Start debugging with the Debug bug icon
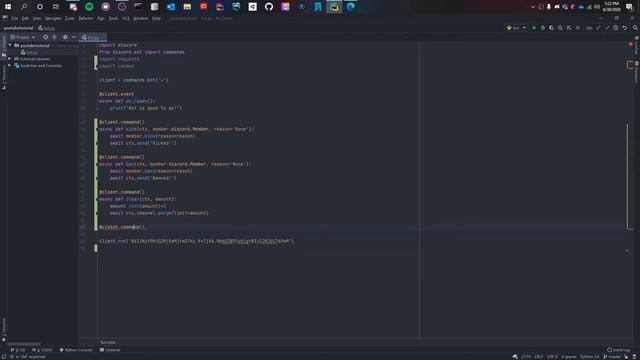The width and height of the screenshot is (640, 360). 543,28
